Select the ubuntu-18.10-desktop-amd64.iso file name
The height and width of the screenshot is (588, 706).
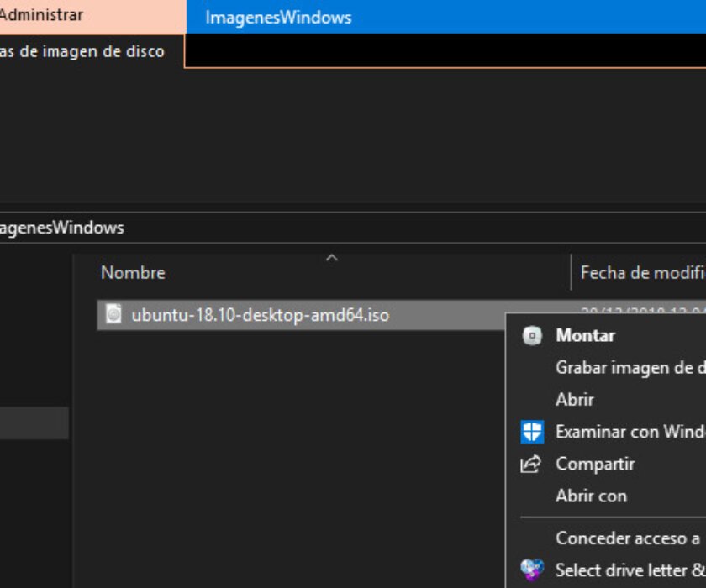pos(261,315)
